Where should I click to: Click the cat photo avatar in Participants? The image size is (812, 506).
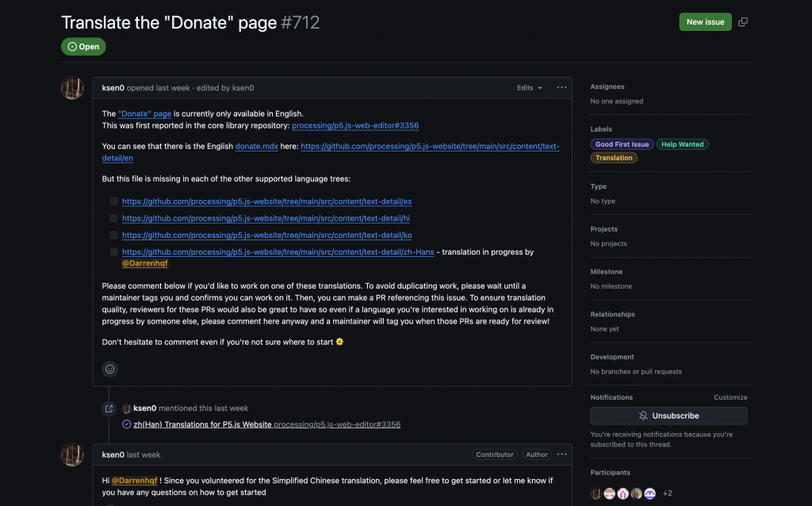coord(637,493)
